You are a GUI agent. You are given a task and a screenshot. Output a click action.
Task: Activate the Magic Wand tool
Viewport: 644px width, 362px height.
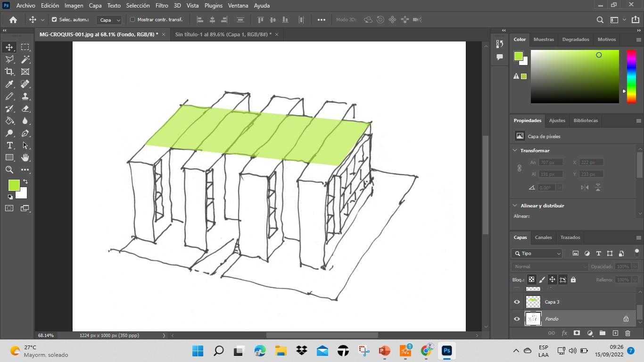[25, 59]
